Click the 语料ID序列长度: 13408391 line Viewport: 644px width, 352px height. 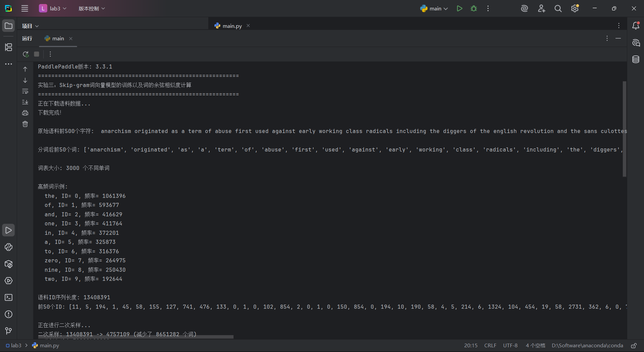coord(74,297)
